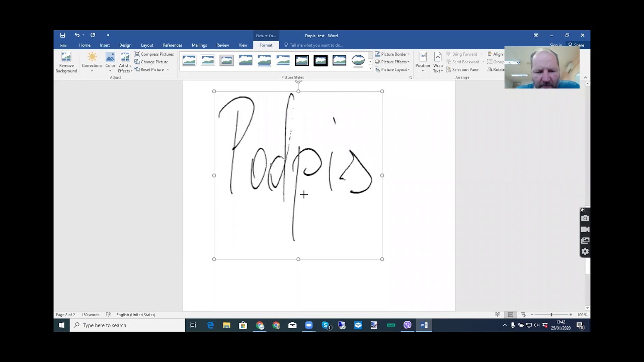Switch to the Review tab
The width and height of the screenshot is (644, 362).
coord(223,45)
